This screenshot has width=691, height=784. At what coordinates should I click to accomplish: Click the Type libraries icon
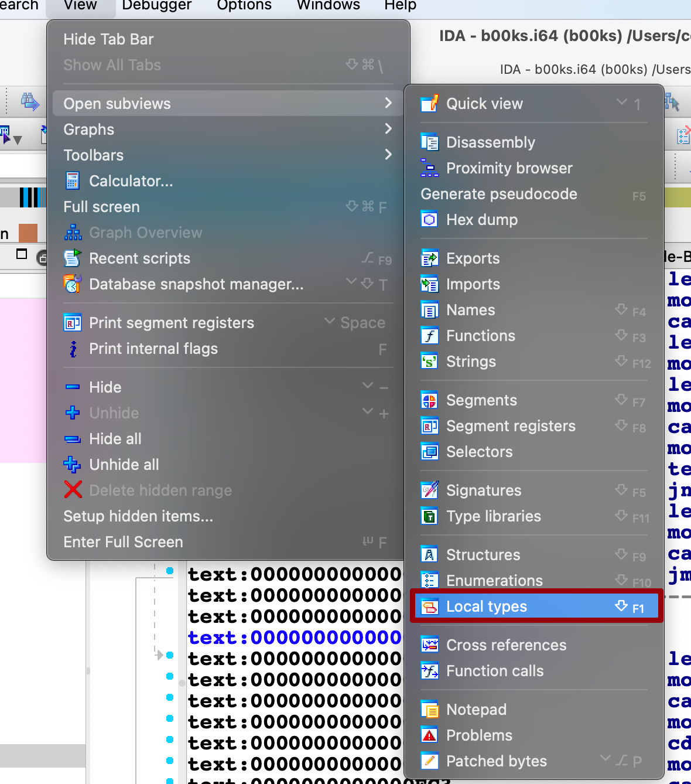pyautogui.click(x=429, y=516)
